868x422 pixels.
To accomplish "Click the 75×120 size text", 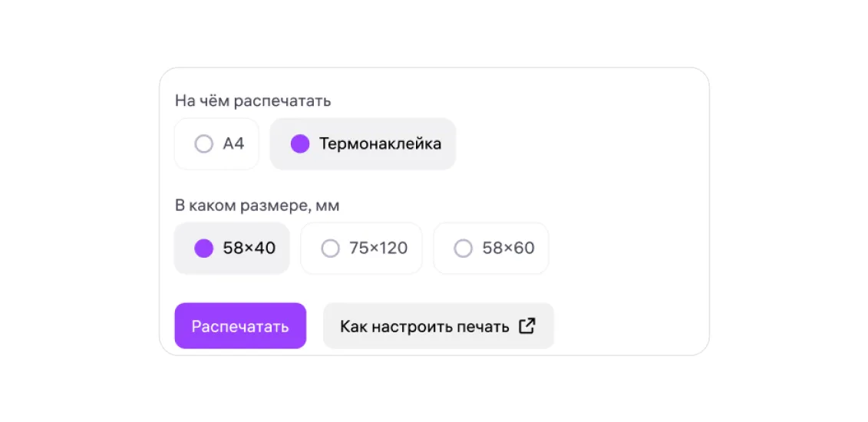I will (x=378, y=248).
